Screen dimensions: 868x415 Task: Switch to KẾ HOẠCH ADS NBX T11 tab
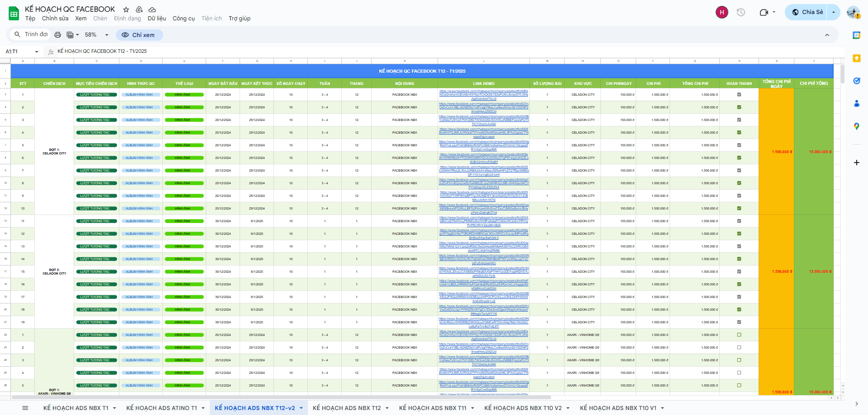(x=432, y=408)
